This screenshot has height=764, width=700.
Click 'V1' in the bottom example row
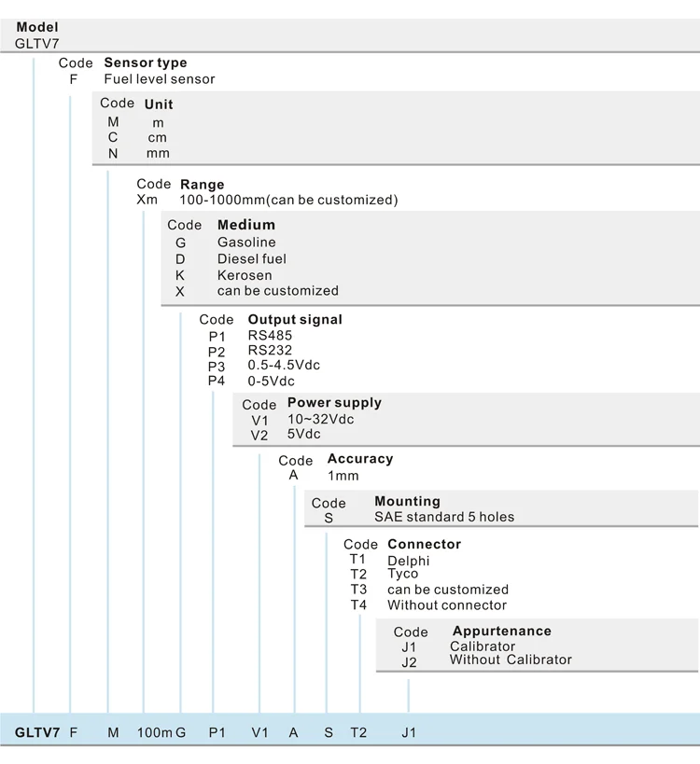click(259, 733)
